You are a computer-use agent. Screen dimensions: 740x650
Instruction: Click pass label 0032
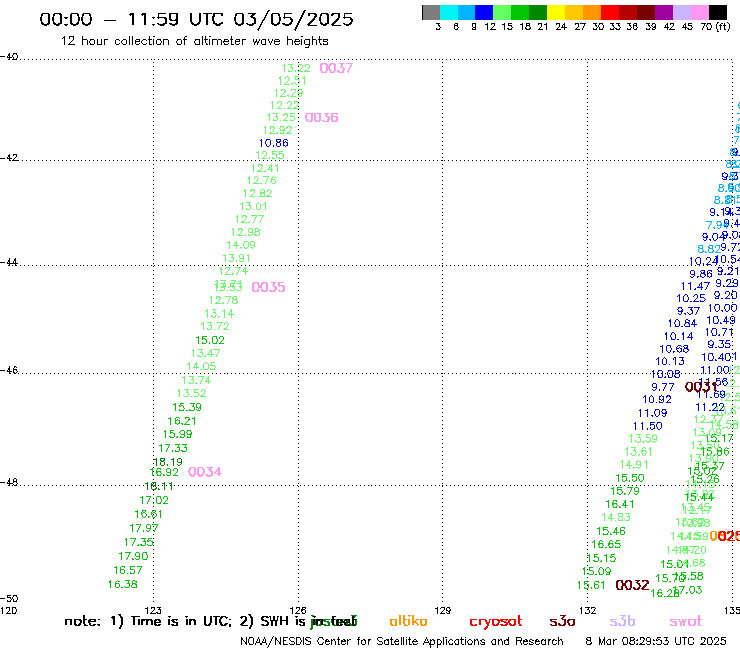tap(632, 585)
